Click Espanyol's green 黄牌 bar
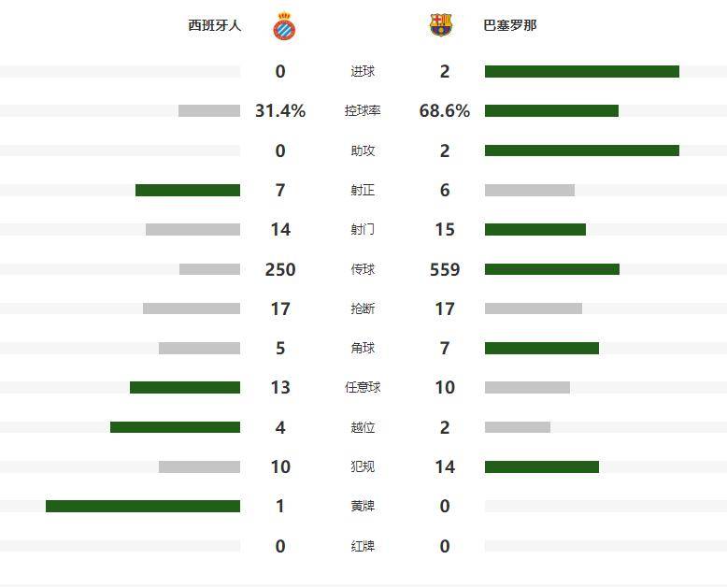The height and width of the screenshot is (588, 727). coord(143,507)
